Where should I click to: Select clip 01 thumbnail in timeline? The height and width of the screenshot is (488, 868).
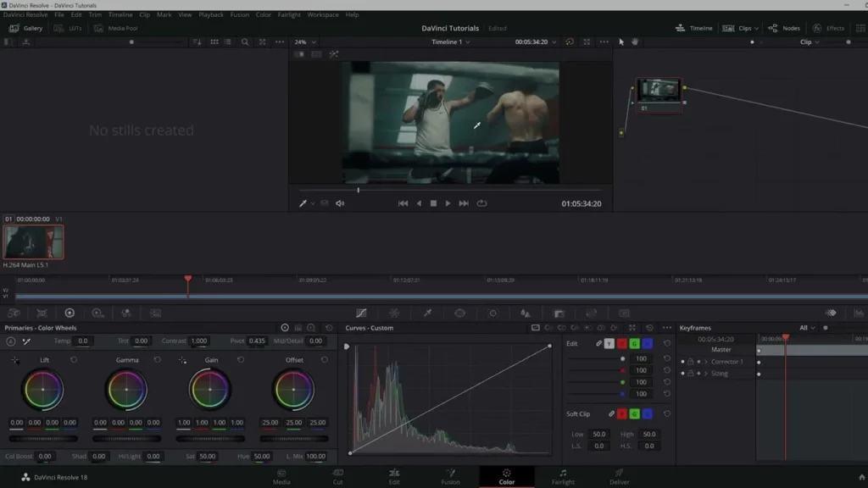pos(33,241)
